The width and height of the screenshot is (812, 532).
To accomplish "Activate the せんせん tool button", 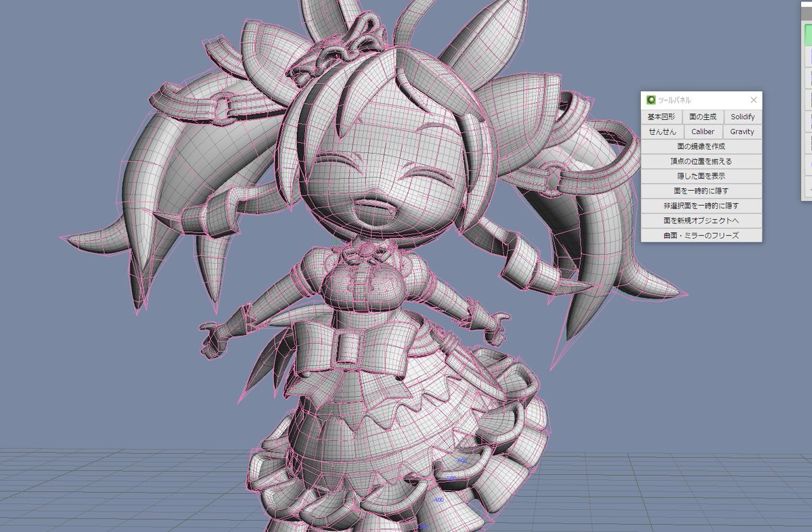I will (662, 131).
